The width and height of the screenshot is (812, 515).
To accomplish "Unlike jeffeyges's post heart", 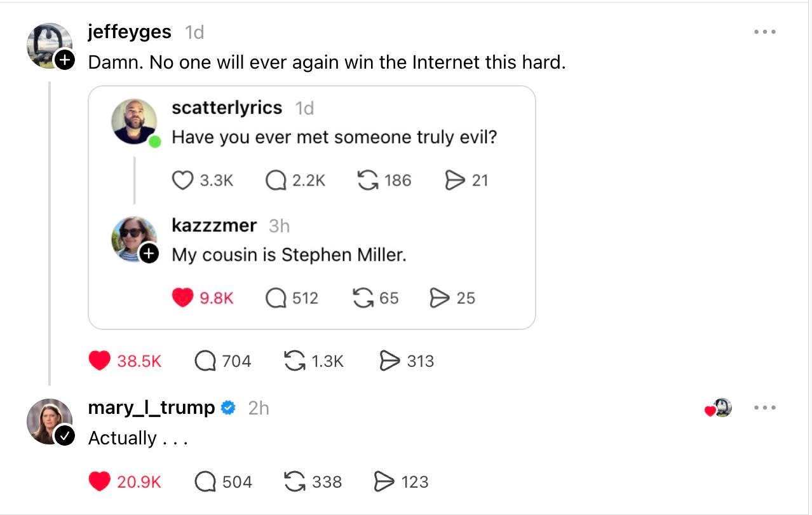I will click(99, 360).
